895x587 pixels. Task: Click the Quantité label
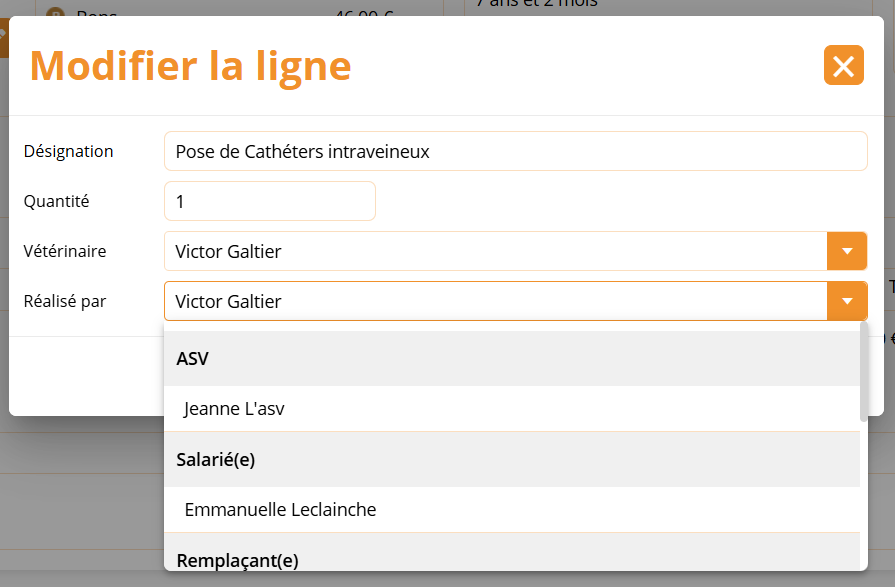[57, 201]
